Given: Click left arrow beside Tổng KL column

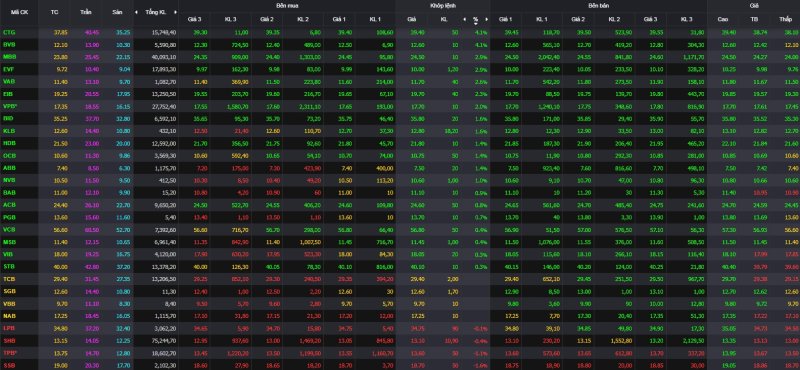Looking at the screenshot, I should tap(136, 11).
